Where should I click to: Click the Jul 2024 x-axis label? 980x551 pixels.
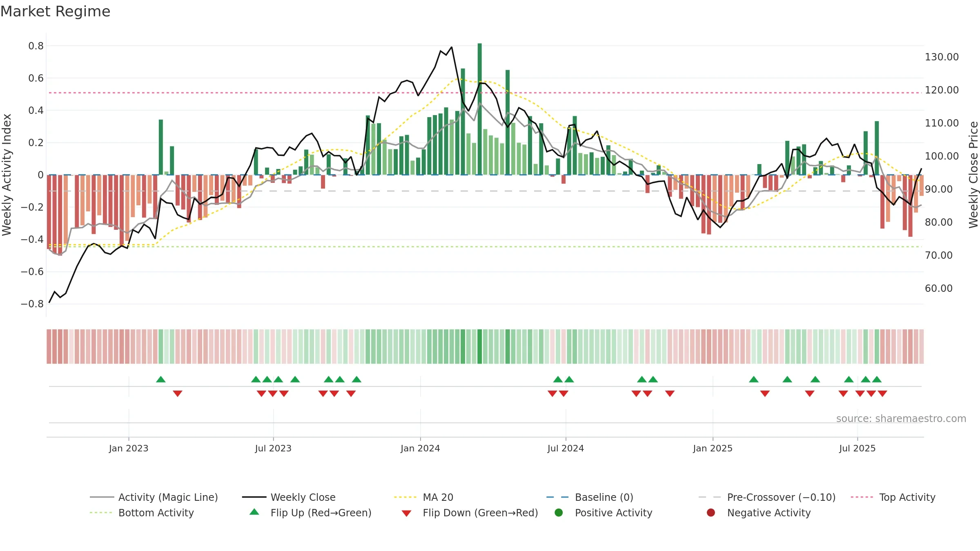coord(566,448)
